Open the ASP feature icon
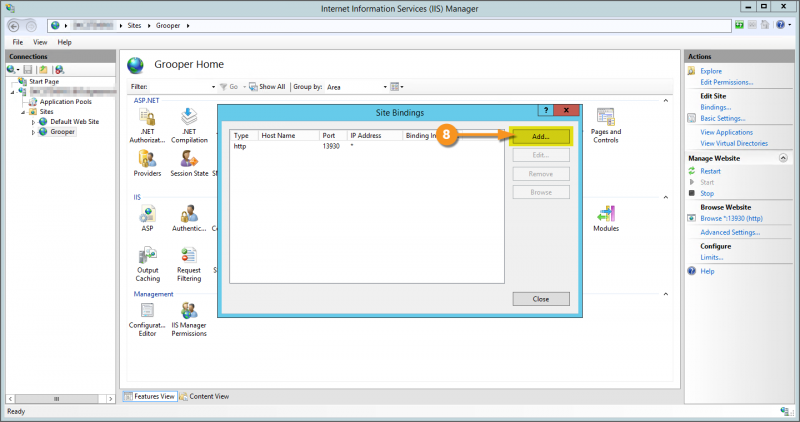Screen dimensions: 800x422 pyautogui.click(x=147, y=214)
